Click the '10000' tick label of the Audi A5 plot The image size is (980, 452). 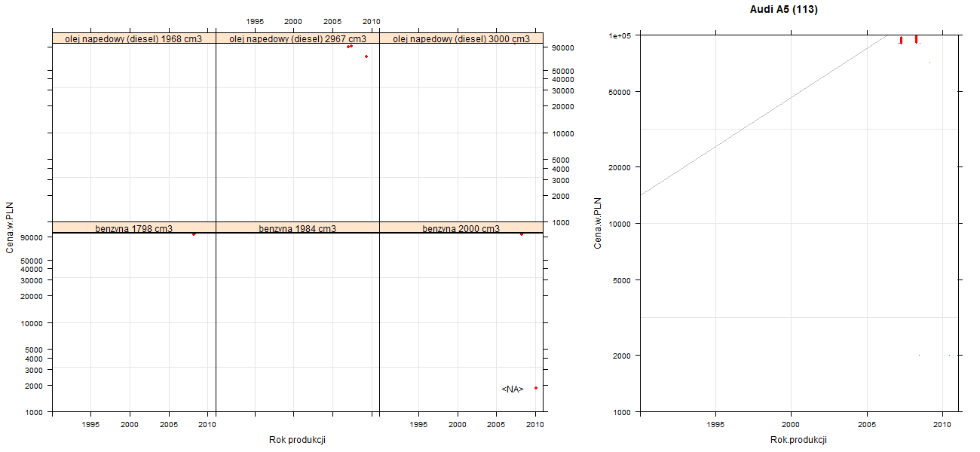pyautogui.click(x=621, y=224)
